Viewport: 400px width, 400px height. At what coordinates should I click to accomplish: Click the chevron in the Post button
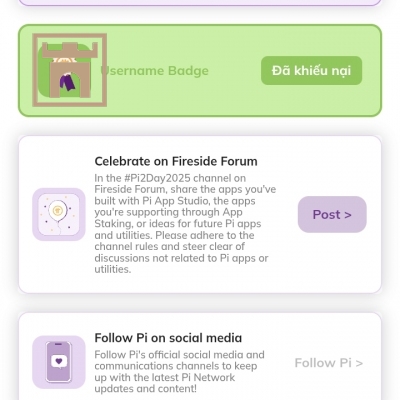coord(348,215)
